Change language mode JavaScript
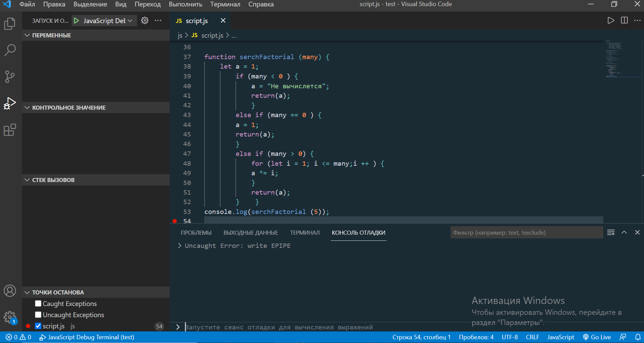The image size is (644, 343). 561,337
